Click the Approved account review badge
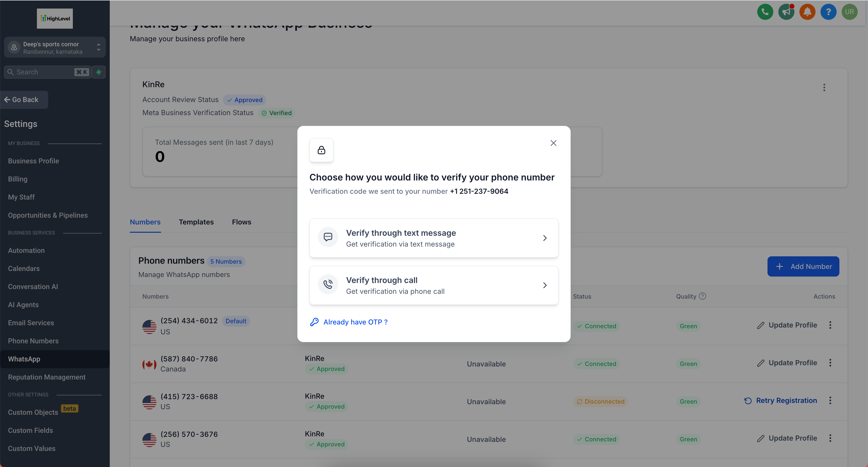 244,100
